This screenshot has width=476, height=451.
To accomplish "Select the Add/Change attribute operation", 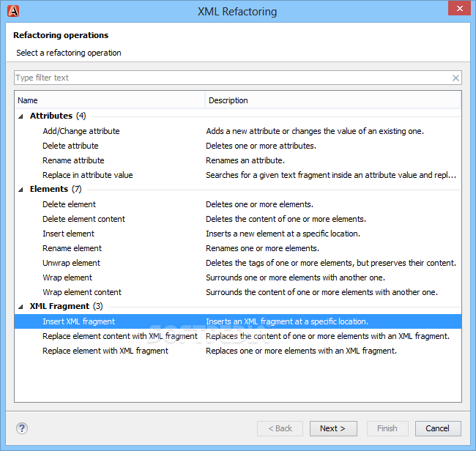I will click(x=81, y=131).
